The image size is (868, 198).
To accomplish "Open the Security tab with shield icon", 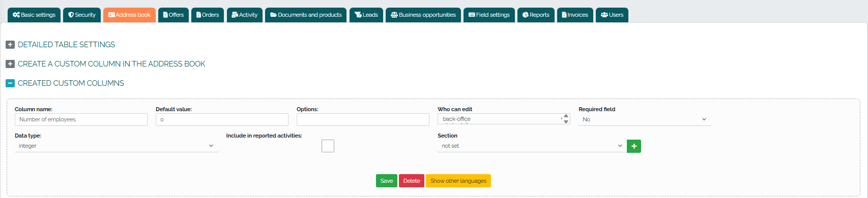I will tap(82, 15).
